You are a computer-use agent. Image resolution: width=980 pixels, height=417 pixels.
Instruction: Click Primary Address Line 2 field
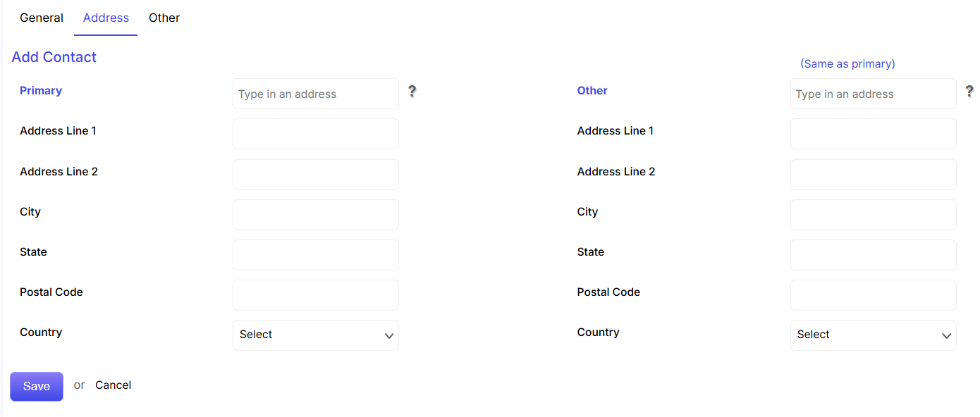coord(316,175)
